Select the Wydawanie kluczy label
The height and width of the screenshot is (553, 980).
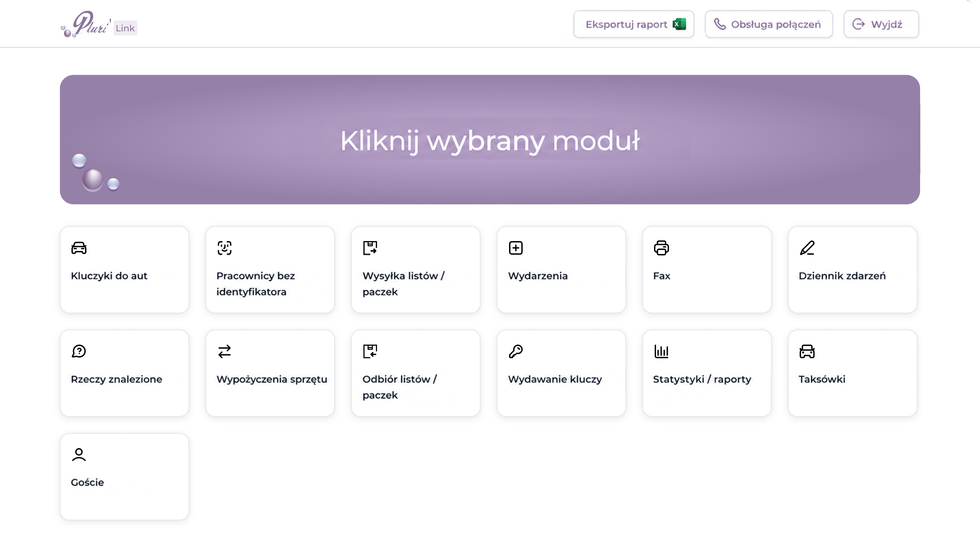pyautogui.click(x=555, y=379)
